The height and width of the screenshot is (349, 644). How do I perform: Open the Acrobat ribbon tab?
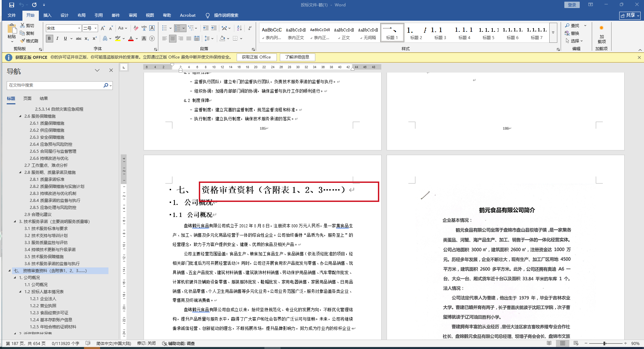point(187,15)
